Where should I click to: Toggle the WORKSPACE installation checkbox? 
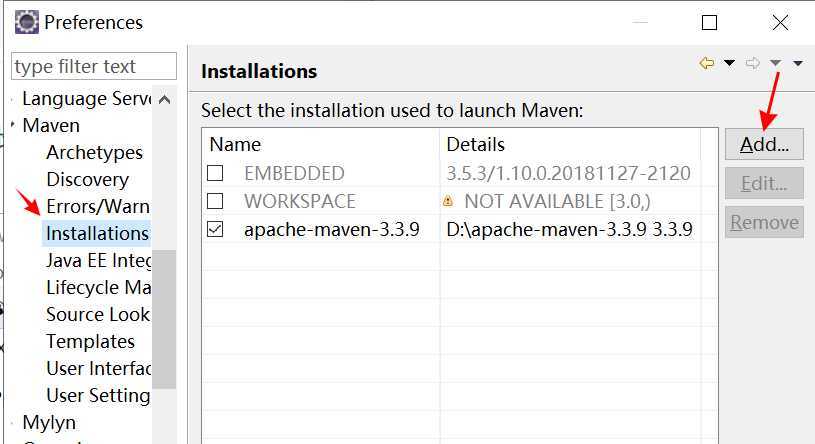pyautogui.click(x=215, y=201)
